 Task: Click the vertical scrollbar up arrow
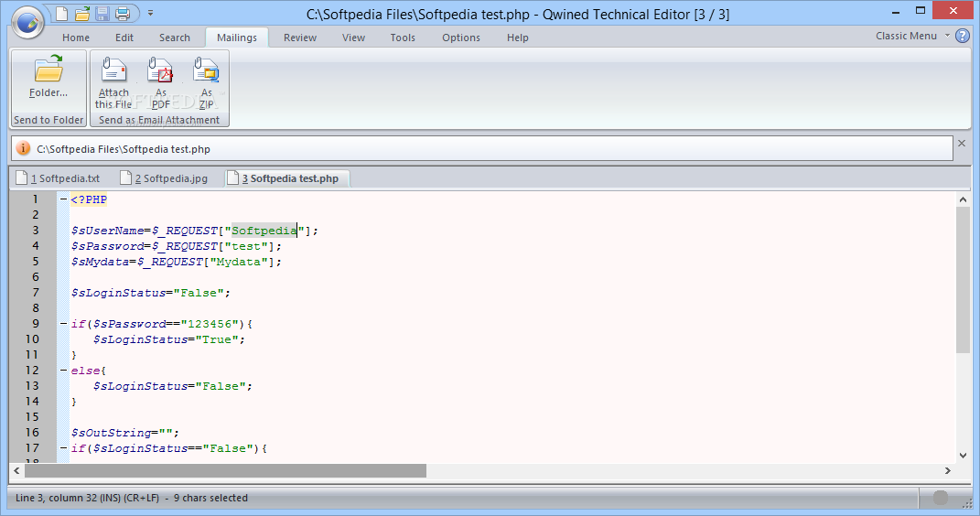coord(963,199)
